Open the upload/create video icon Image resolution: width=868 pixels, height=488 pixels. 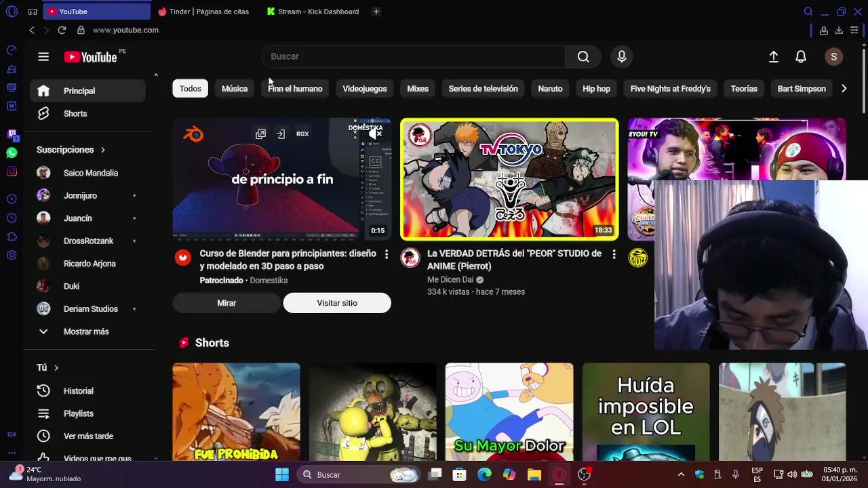tap(774, 57)
